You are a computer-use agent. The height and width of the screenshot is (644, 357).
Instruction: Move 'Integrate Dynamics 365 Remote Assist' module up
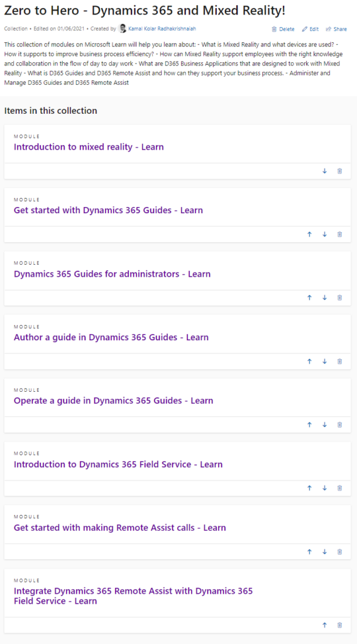point(324,625)
